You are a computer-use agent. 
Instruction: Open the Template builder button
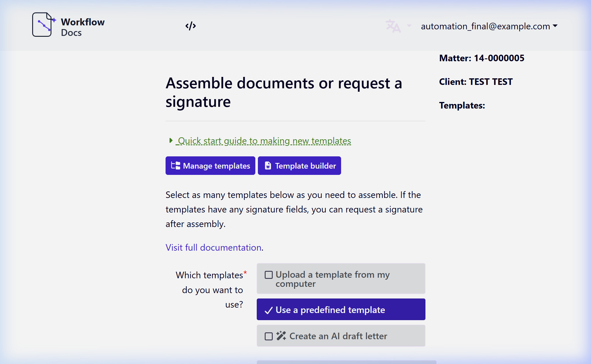click(x=299, y=166)
